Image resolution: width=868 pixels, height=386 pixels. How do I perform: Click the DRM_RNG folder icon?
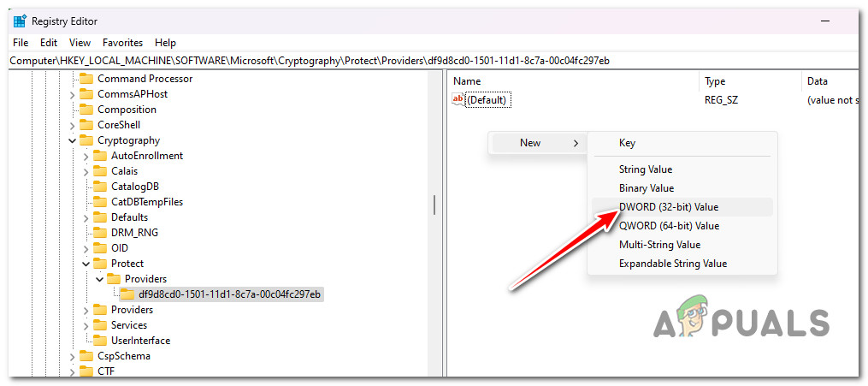[x=100, y=233]
